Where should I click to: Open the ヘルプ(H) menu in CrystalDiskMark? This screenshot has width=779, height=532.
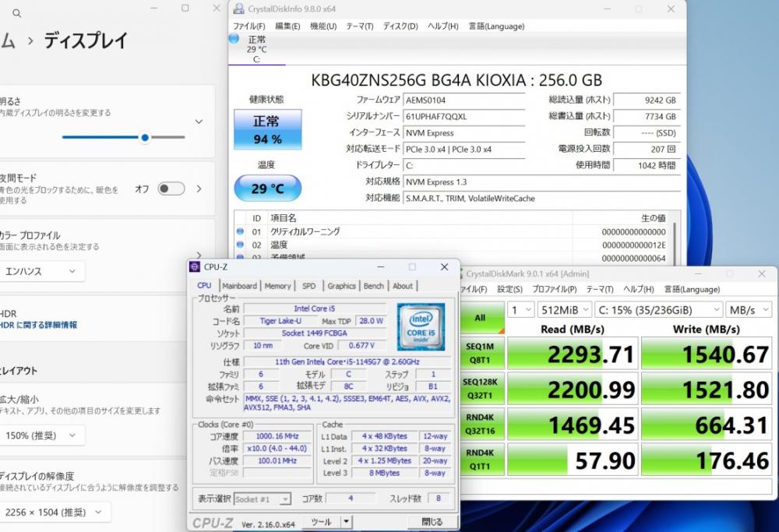coord(639,289)
